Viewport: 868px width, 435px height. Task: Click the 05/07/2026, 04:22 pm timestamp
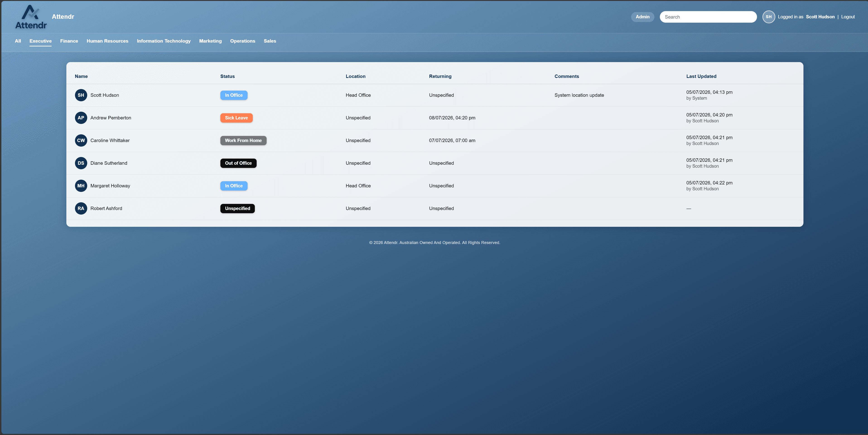point(709,183)
